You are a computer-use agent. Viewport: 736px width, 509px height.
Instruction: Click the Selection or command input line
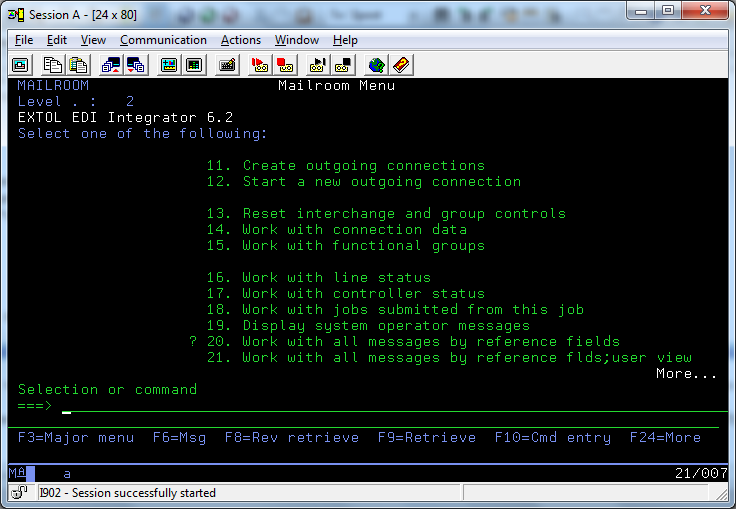394,406
